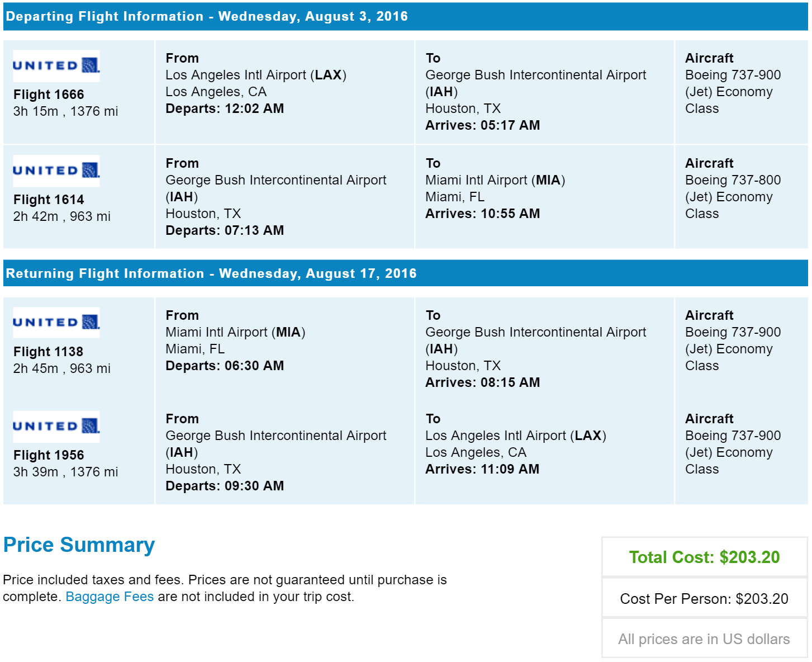The image size is (812, 662).
Task: Select the Departing Flight Information header
Action: (406, 16)
